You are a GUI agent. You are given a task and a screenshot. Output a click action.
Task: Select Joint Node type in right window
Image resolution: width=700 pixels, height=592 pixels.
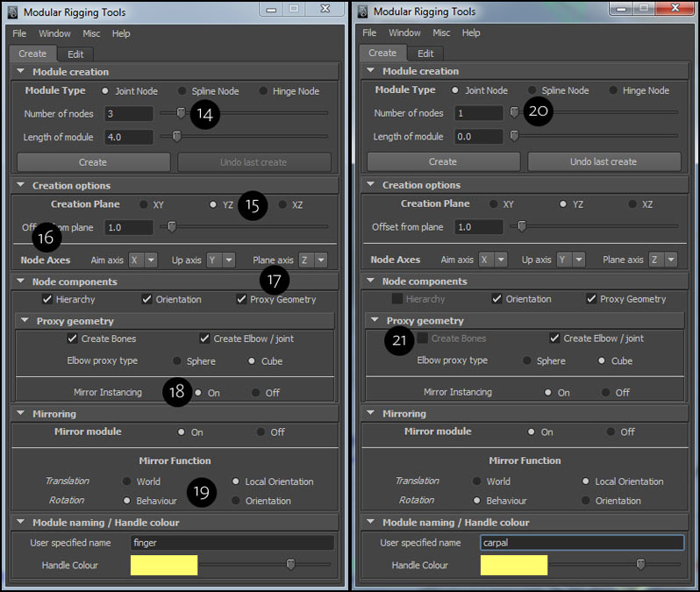455,90
